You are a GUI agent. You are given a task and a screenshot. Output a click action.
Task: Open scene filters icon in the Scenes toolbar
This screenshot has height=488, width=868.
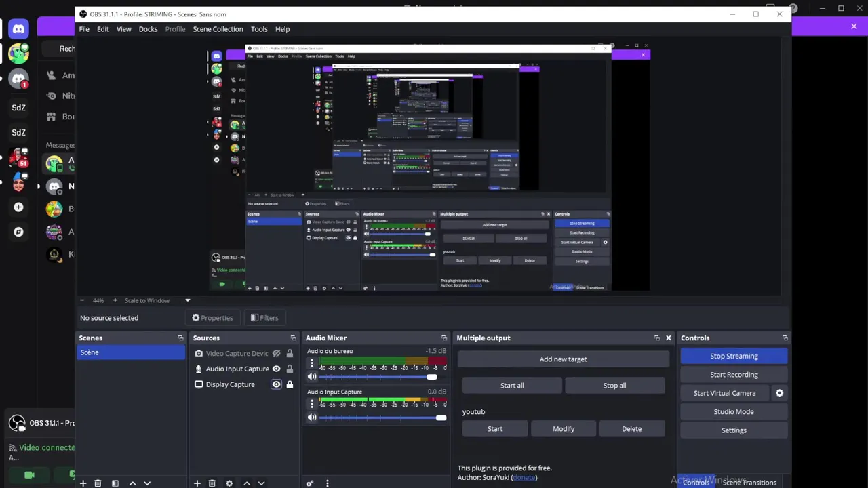point(115,483)
